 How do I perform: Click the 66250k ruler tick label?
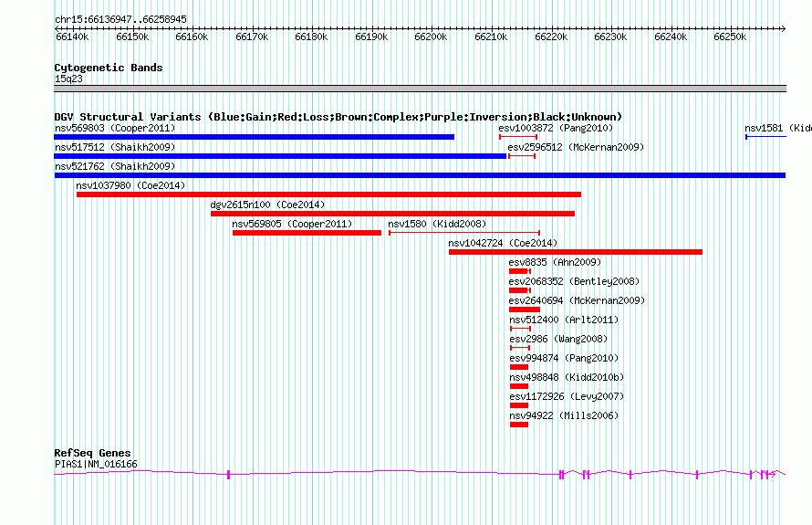click(x=730, y=37)
